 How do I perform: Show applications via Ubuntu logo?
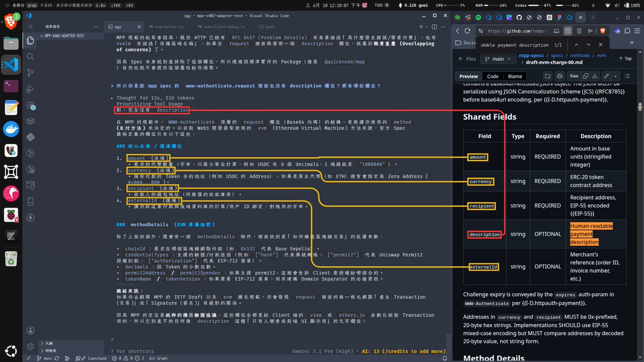pyautogui.click(x=11, y=351)
